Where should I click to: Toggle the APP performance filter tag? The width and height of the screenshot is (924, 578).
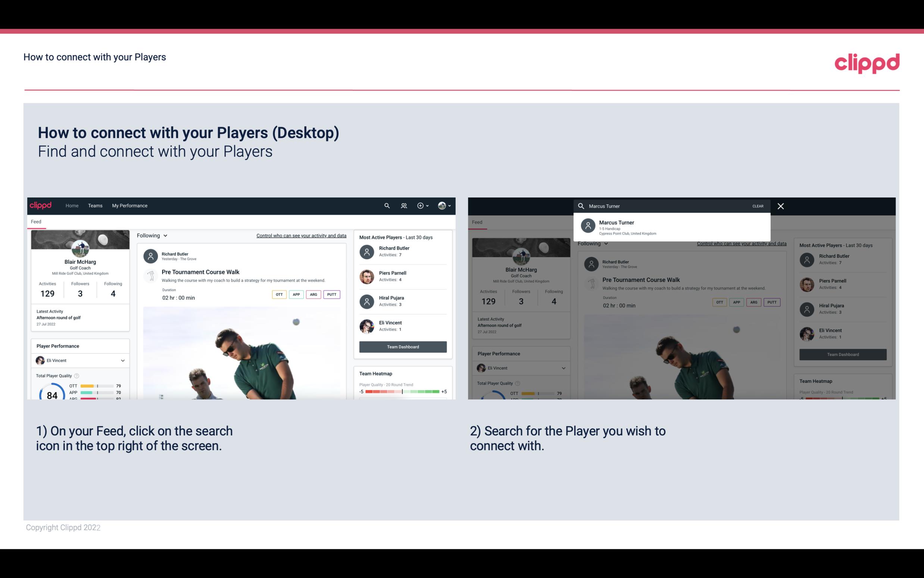[x=295, y=294]
